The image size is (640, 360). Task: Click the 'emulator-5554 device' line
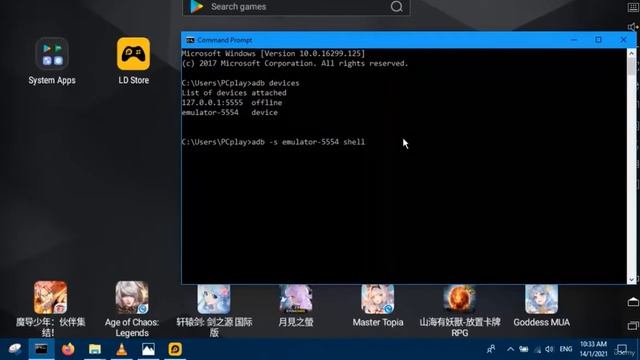pos(230,112)
